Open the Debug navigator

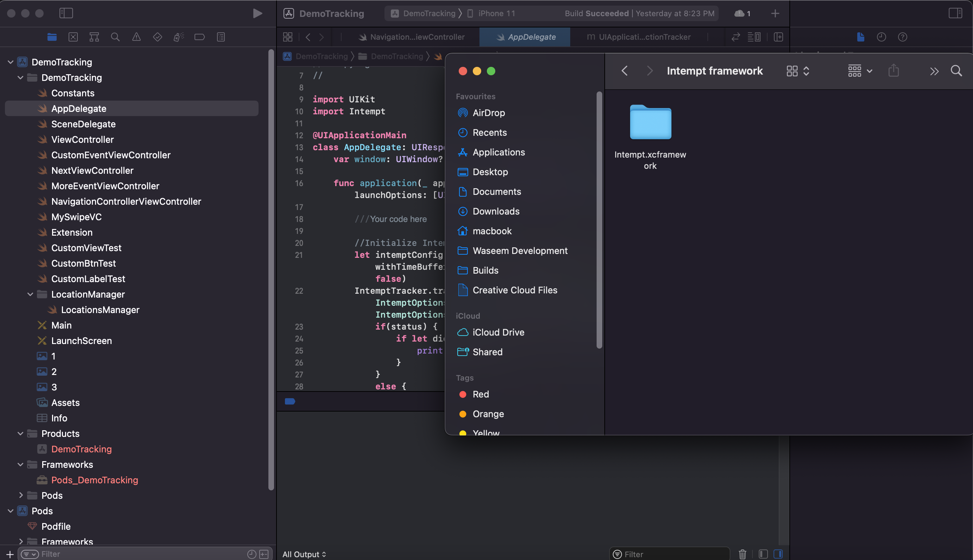coord(178,37)
